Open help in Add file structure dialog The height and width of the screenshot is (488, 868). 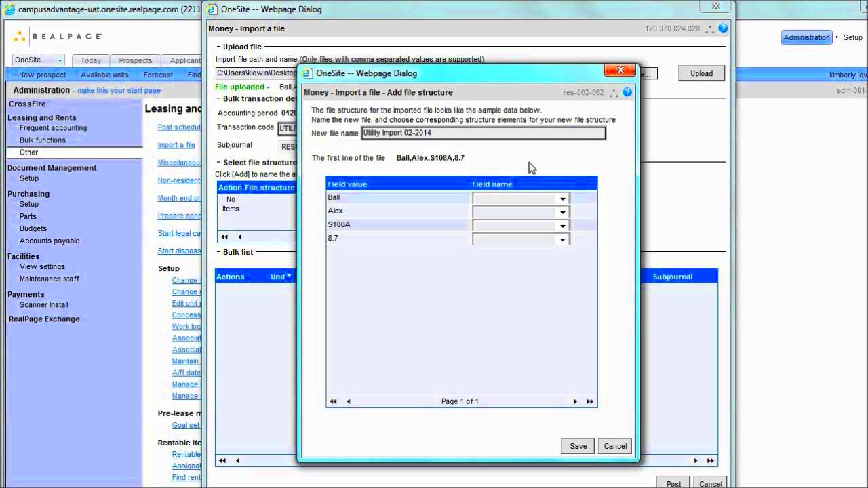click(x=627, y=92)
